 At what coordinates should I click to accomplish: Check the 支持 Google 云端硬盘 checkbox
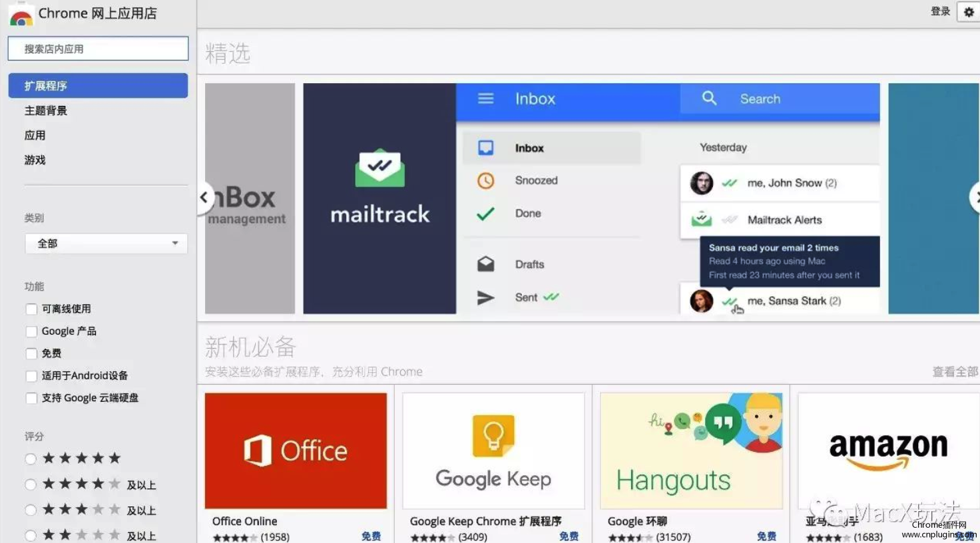[x=31, y=398]
